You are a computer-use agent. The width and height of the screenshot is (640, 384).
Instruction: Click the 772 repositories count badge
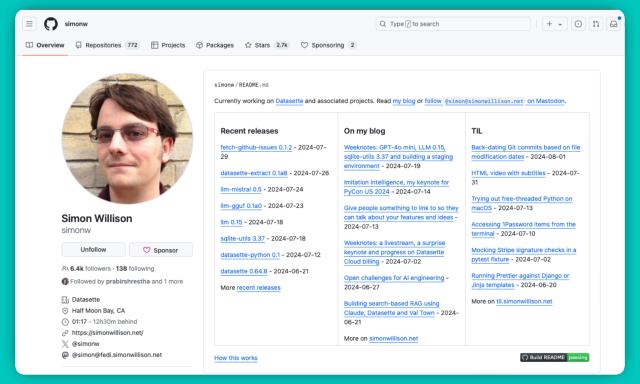(132, 45)
